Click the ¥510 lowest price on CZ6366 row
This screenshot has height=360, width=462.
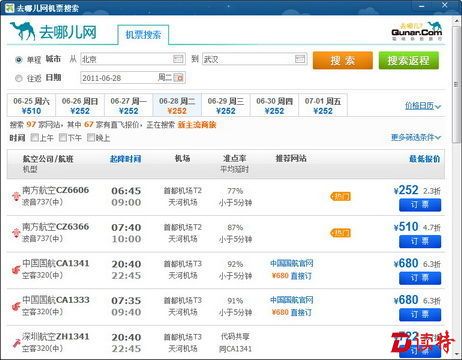pyautogui.click(x=406, y=227)
